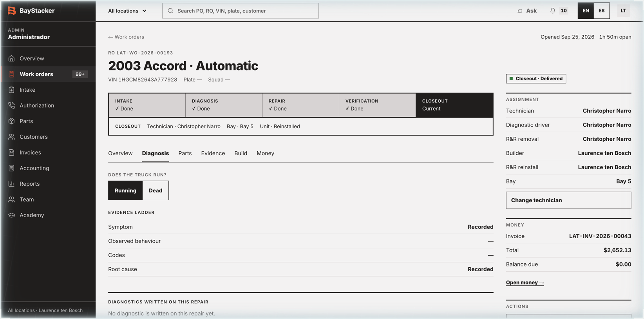644x319 pixels.
Task: Switch to the Evidence tab
Action: 213,153
